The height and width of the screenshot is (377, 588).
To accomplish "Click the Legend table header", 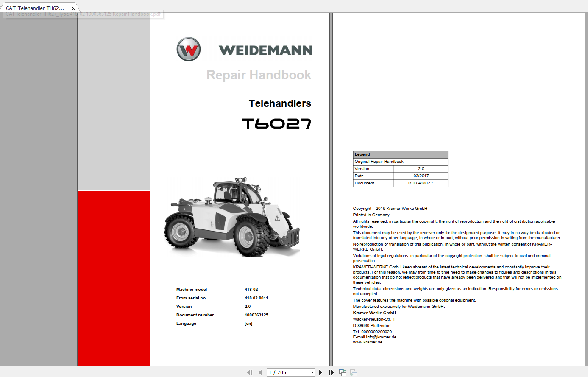I will coord(400,154).
